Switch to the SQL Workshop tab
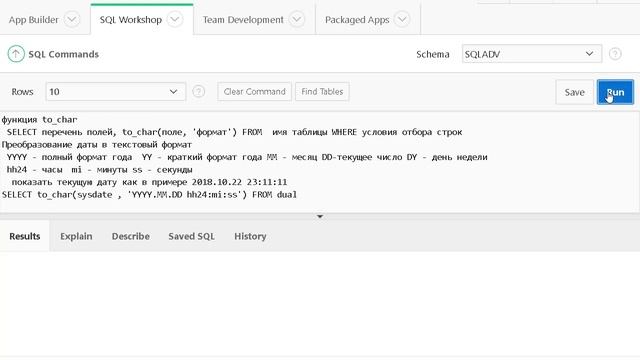640x360 pixels. 131,20
